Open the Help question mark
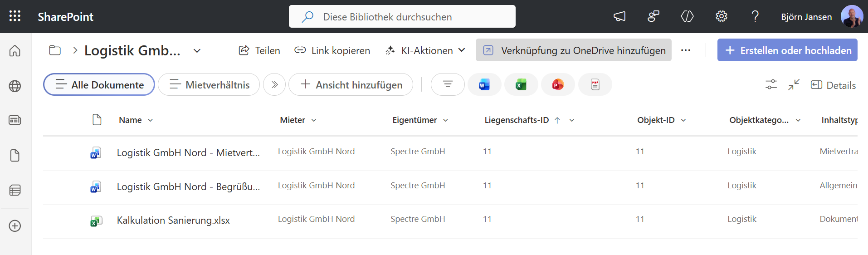The height and width of the screenshot is (255, 868). tap(755, 17)
